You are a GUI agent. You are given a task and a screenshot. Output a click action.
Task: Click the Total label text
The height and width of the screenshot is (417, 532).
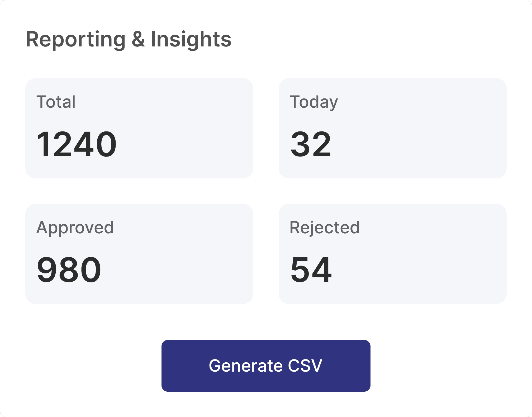click(56, 102)
